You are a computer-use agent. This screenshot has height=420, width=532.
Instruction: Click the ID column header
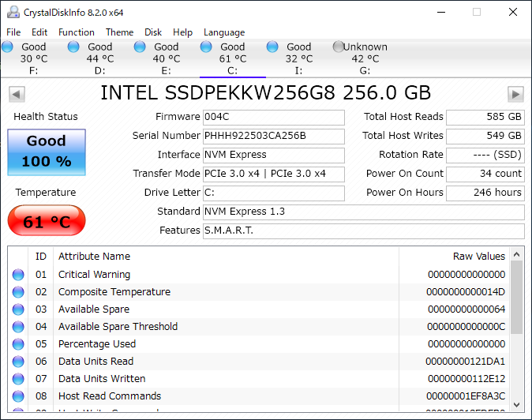point(41,256)
